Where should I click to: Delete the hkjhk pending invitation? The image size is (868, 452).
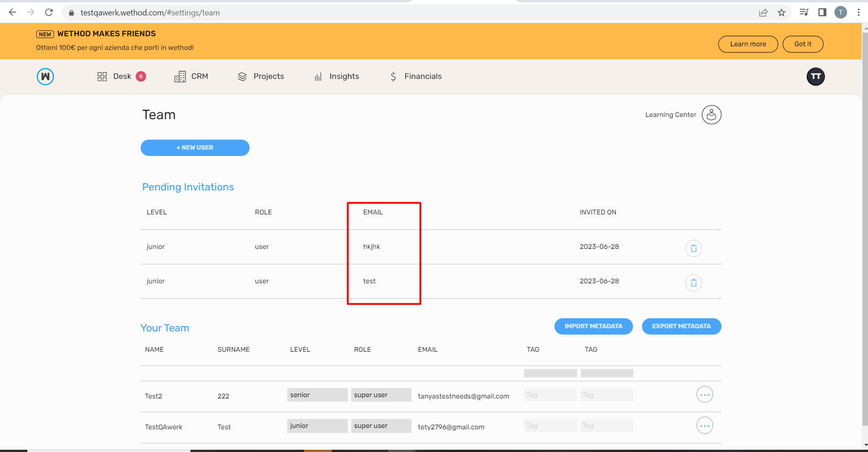(x=693, y=248)
